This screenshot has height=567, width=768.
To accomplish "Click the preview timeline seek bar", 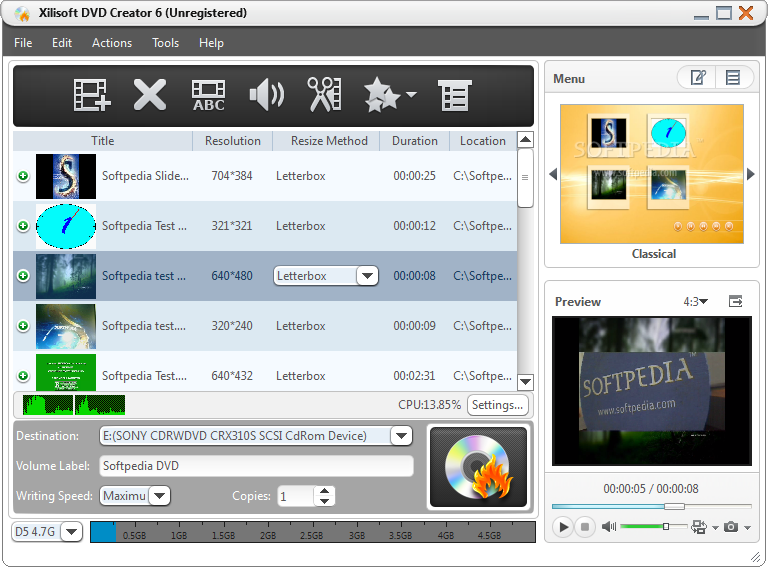I will [x=651, y=506].
